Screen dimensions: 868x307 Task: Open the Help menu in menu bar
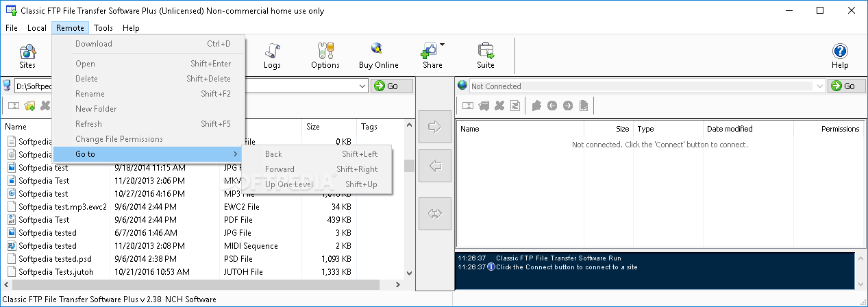tap(131, 28)
